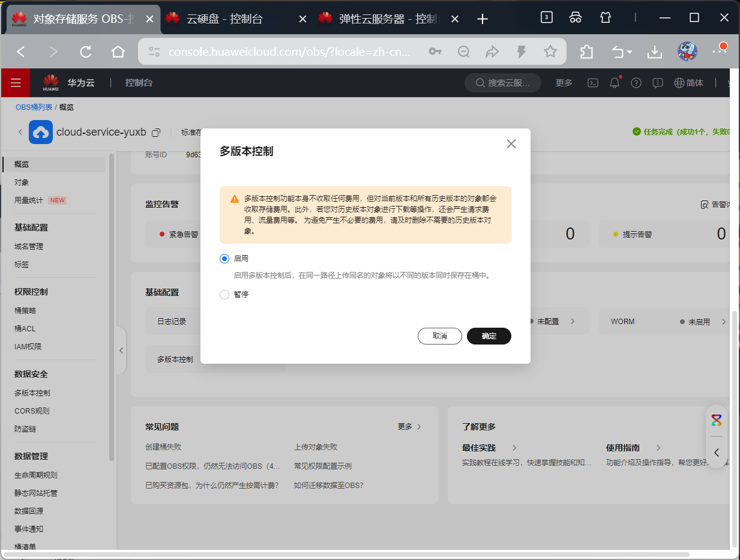This screenshot has height=560, width=740.
Task: Open 如何迁移数据至OBS? link
Action: coord(329,485)
